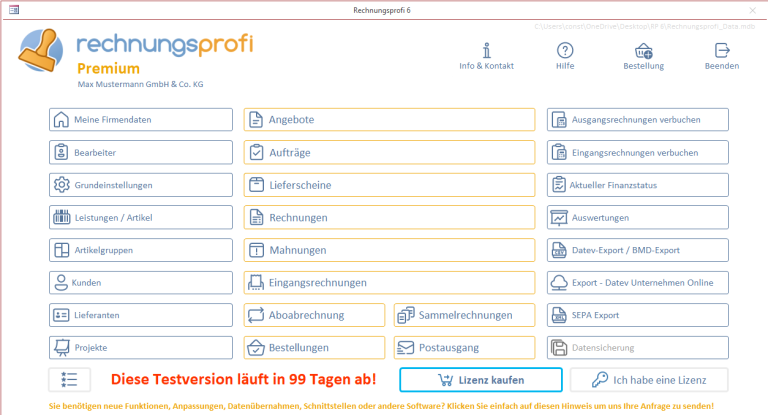Click the Lieferscheine box icon

click(x=256, y=185)
